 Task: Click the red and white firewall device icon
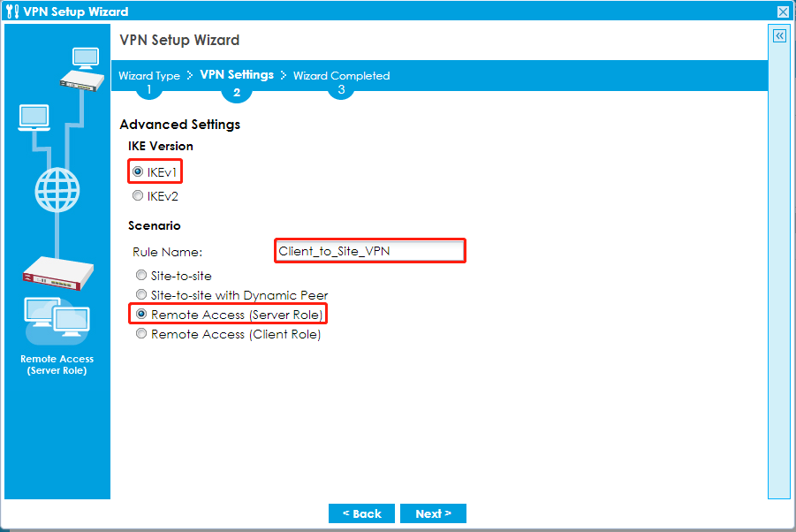[x=57, y=274]
